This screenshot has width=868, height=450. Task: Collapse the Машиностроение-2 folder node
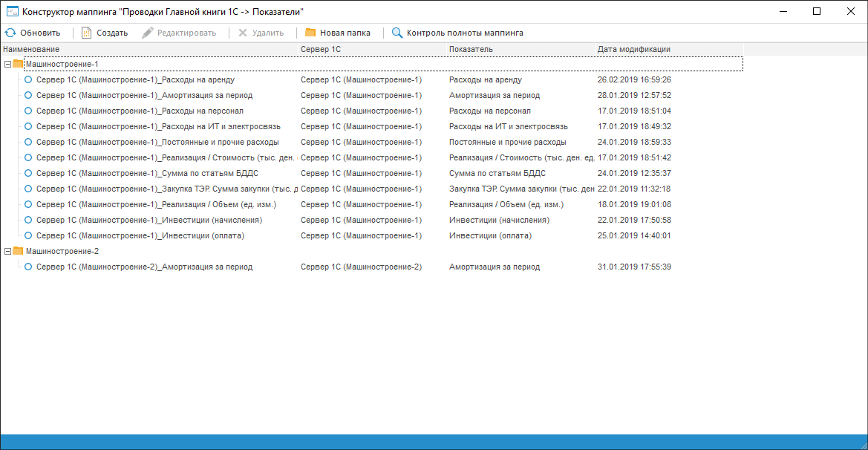(7, 251)
